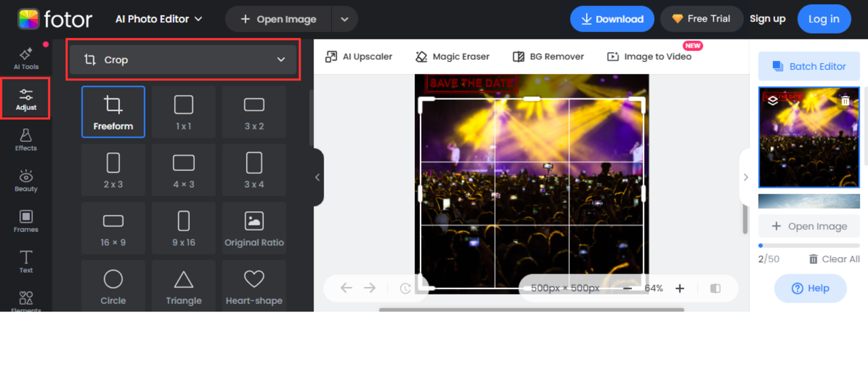Select the Freeform crop option

pos(113,112)
